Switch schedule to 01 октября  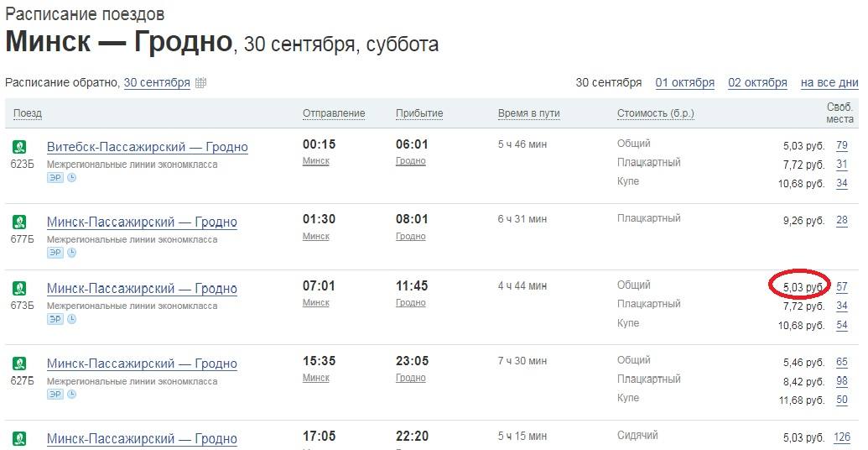685,83
